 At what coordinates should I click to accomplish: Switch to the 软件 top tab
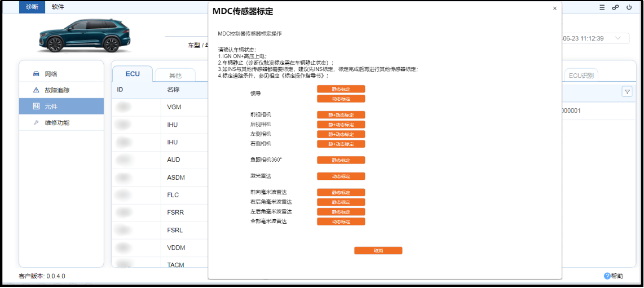tap(58, 7)
